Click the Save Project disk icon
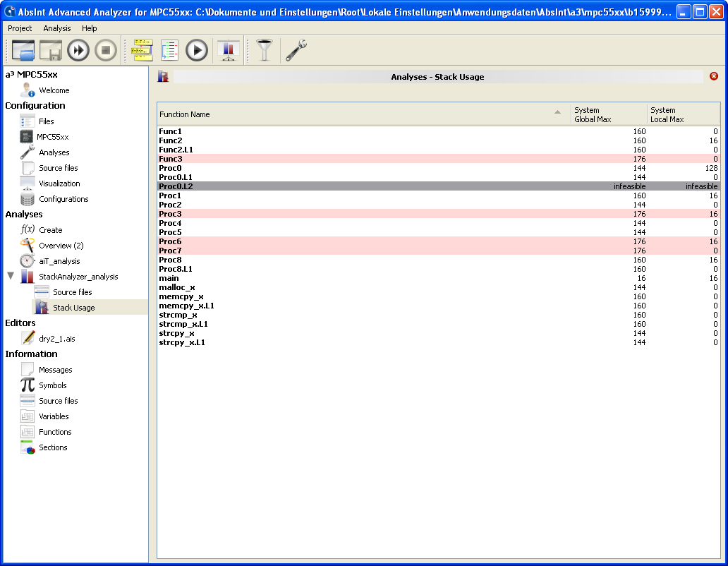This screenshot has width=728, height=566. click(x=51, y=50)
